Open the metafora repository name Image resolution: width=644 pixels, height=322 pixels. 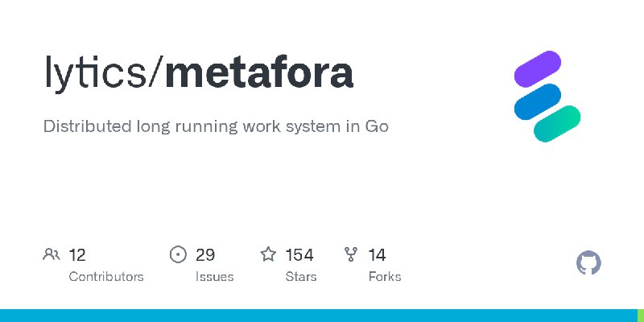point(258,72)
